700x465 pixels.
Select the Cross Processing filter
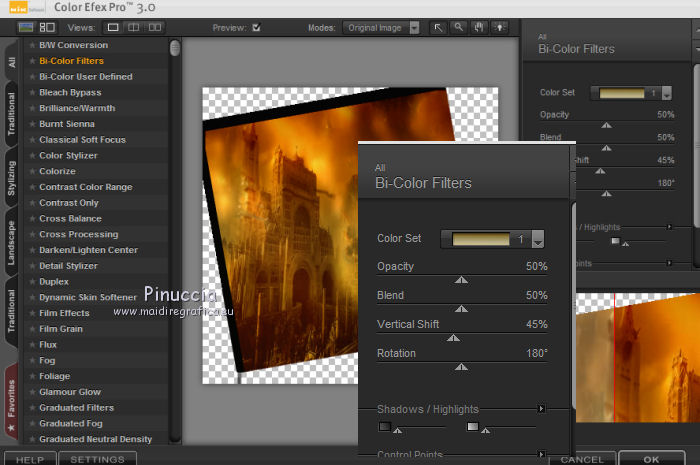coord(78,234)
